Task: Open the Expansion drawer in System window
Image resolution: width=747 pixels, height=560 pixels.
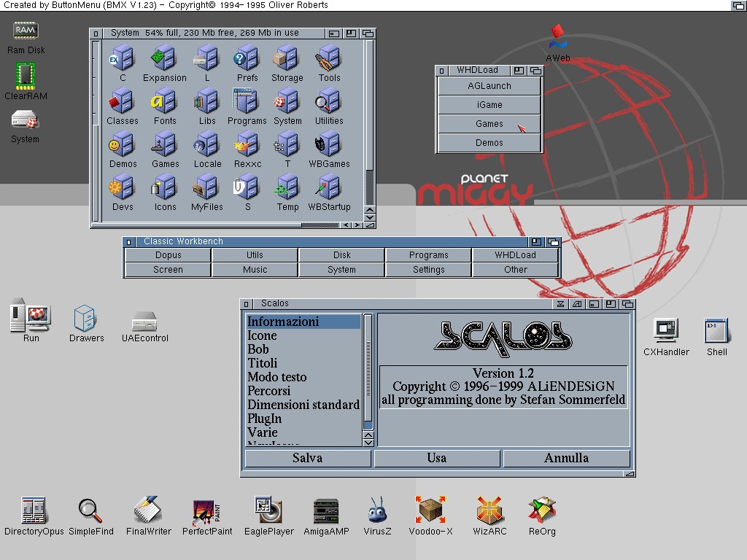Action: [164, 58]
